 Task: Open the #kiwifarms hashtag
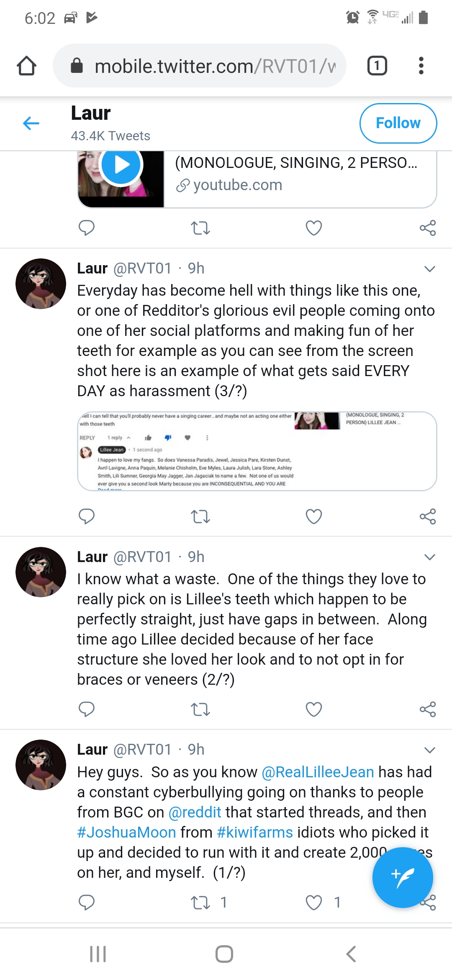254,832
